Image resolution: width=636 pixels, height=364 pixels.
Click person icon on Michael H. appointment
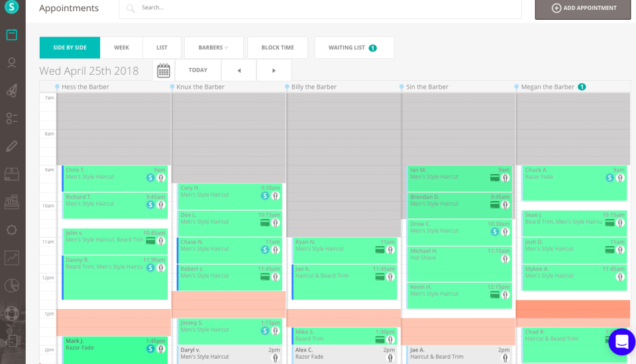pos(505,259)
